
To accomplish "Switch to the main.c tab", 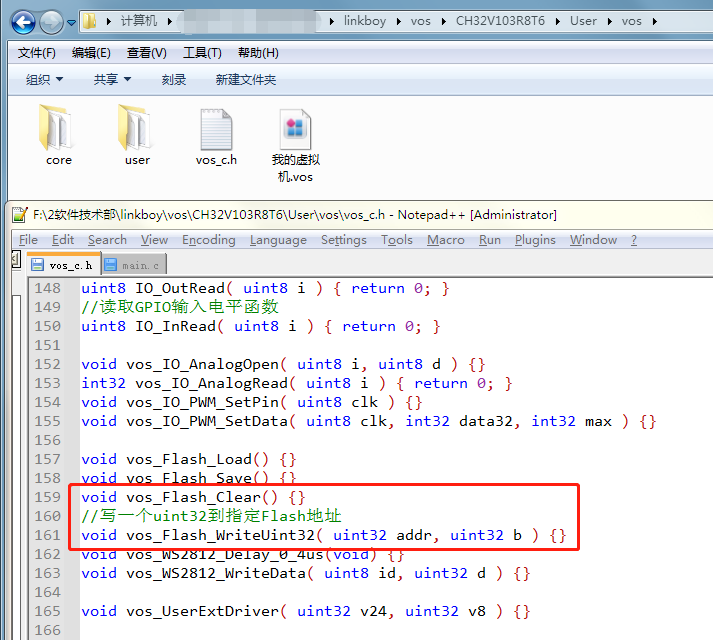I will pyautogui.click(x=133, y=265).
